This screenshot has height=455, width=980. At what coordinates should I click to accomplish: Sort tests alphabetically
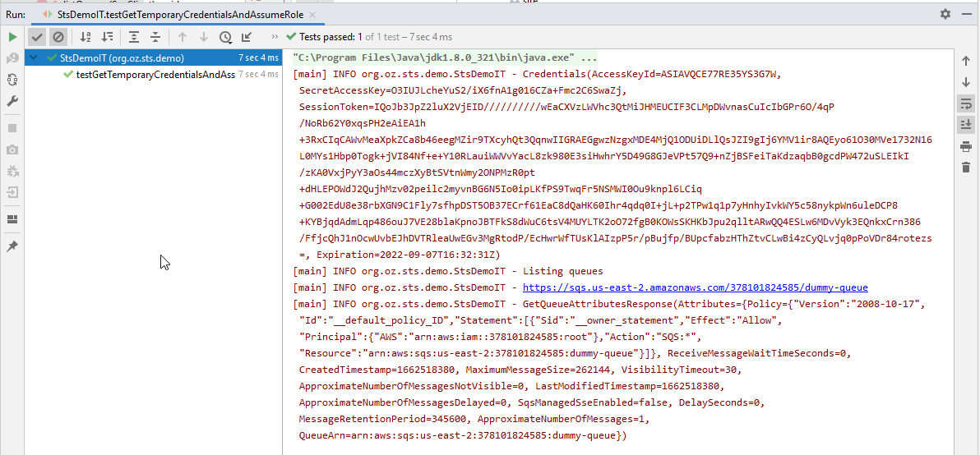[86, 38]
